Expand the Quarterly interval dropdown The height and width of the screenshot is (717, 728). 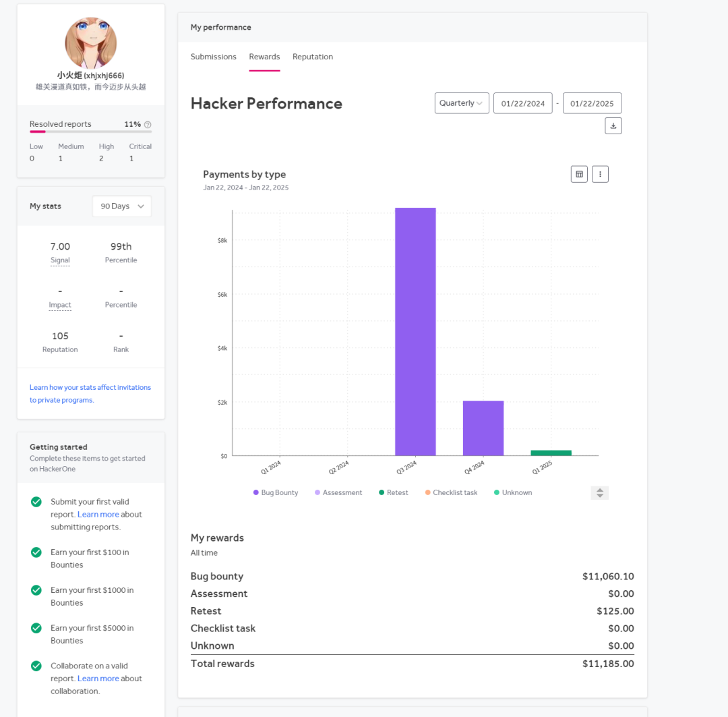coord(462,103)
